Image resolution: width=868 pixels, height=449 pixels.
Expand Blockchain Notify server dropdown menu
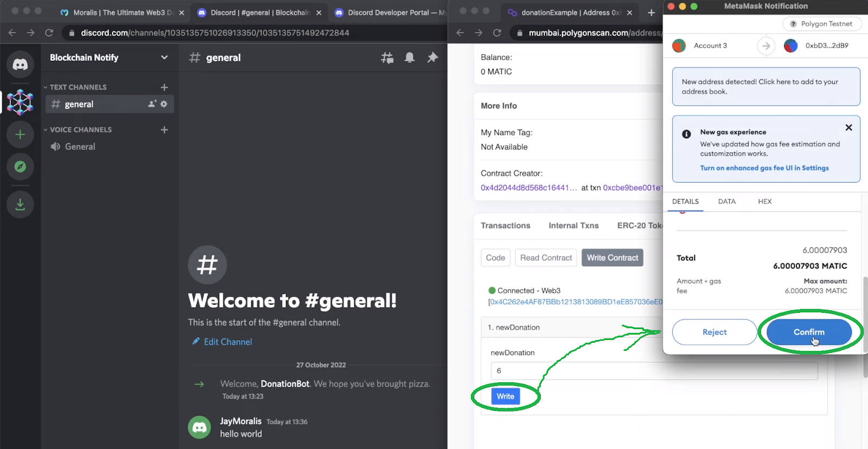pos(164,57)
